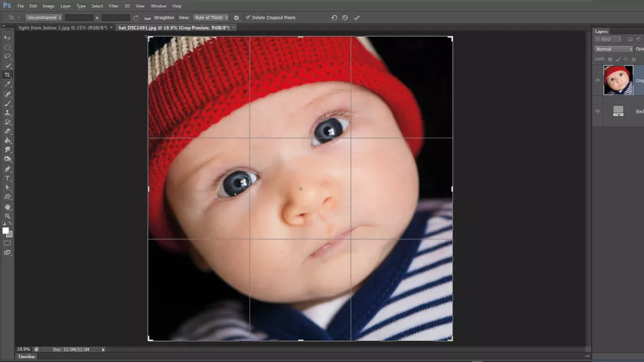
Task: Click the Quick Mask mode icon
Action: pos(7,243)
